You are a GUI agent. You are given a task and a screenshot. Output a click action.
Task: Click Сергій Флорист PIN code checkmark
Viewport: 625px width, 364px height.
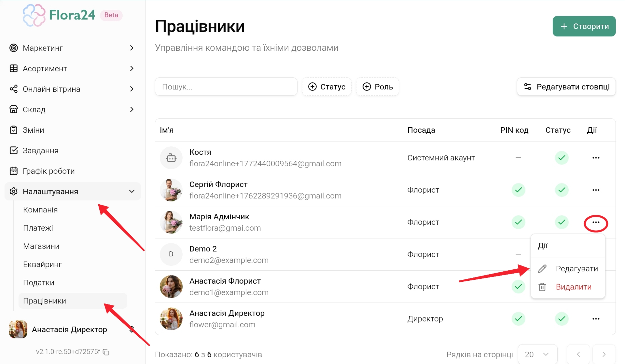coord(518,190)
